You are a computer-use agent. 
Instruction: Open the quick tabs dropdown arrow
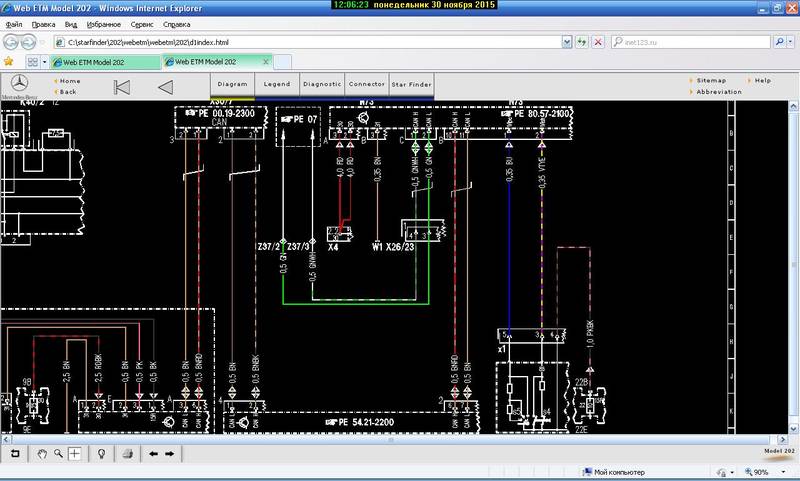pos(44,61)
